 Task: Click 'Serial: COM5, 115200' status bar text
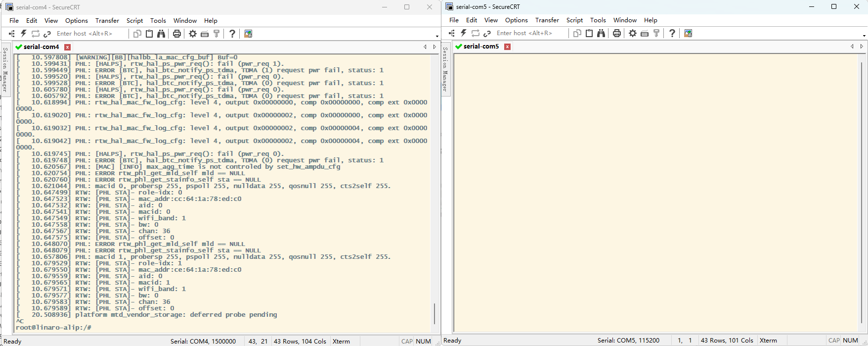click(628, 340)
